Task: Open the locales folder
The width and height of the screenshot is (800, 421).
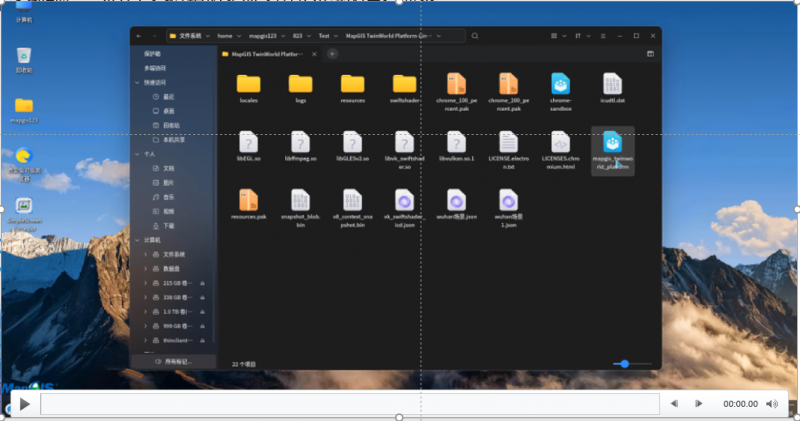Action: 248,88
